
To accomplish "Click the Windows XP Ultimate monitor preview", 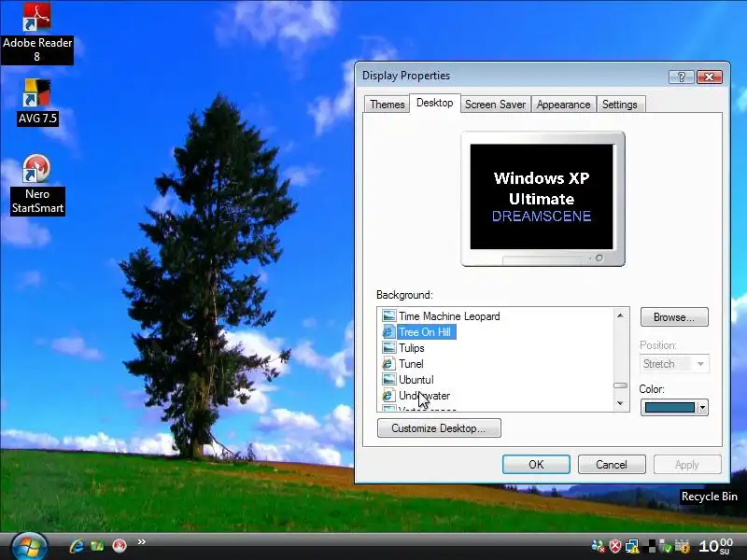I will (543, 197).
